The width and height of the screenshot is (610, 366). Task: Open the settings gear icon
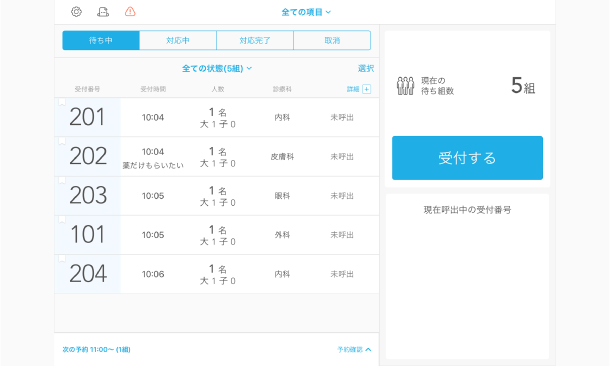(76, 12)
